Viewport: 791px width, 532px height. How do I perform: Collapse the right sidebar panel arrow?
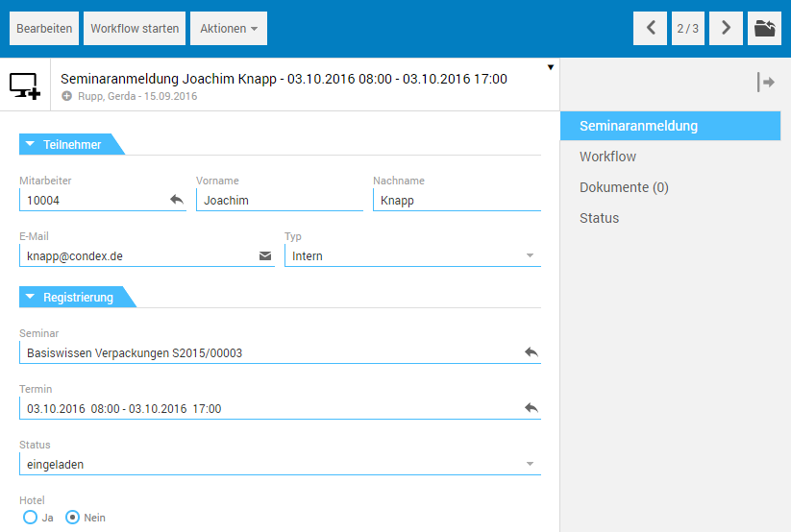click(766, 83)
